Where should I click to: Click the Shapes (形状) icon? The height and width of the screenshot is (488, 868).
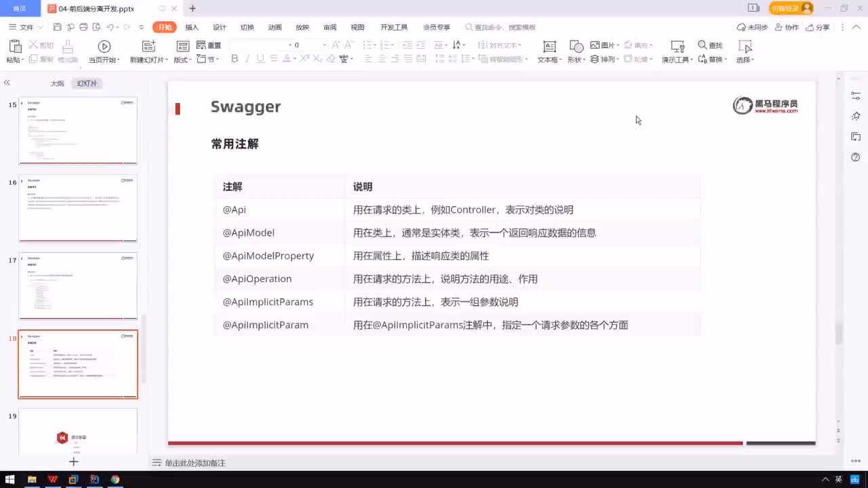[576, 46]
